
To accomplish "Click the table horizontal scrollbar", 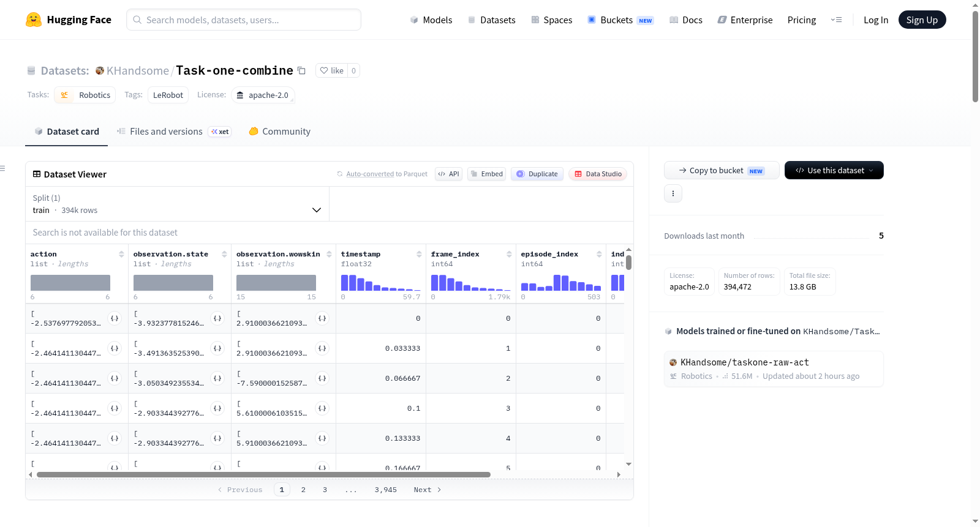I will (x=263, y=474).
